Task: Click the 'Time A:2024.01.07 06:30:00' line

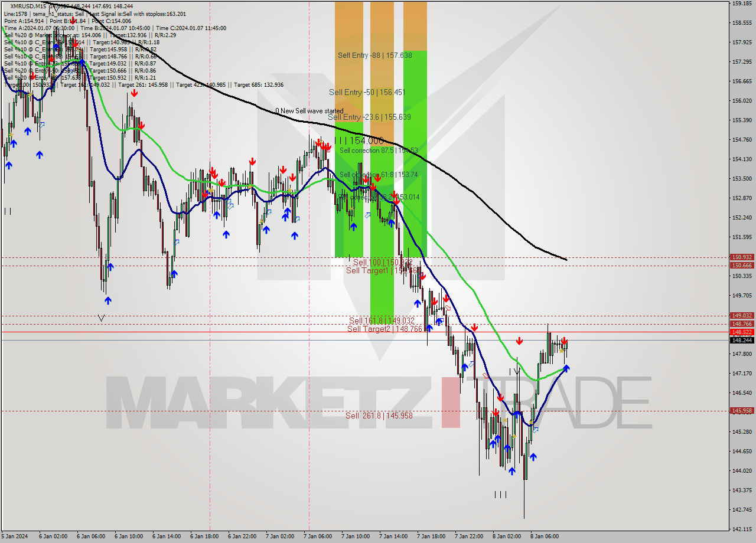Action: (x=40, y=28)
